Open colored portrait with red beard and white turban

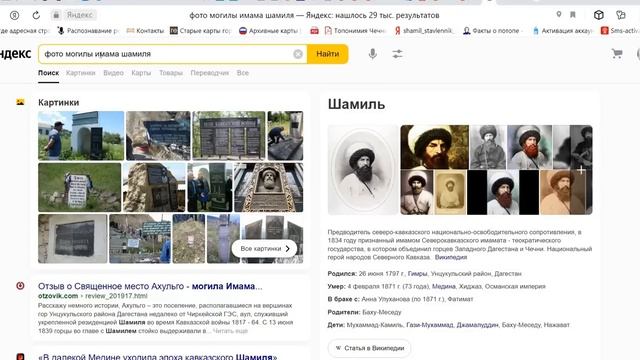click(x=529, y=147)
